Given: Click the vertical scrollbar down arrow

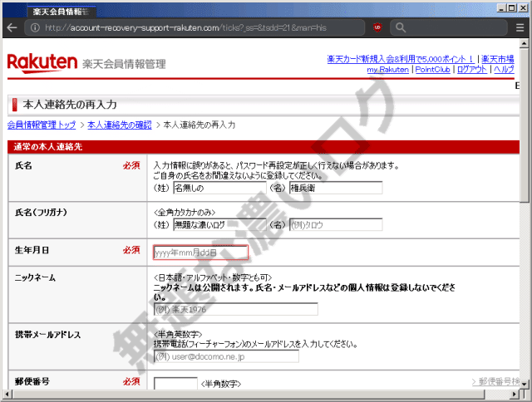Looking at the screenshot, I should coord(525,385).
